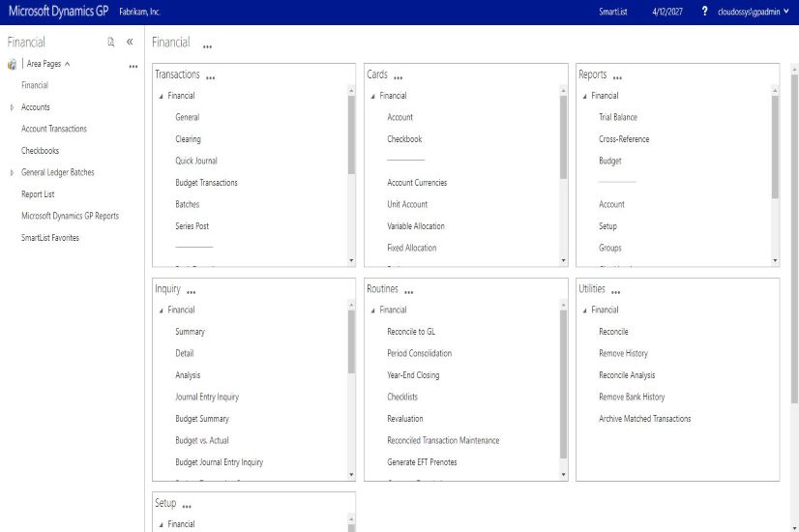Click the Microsoft Dynamics GP title
This screenshot has width=799, height=532.
click(x=58, y=12)
